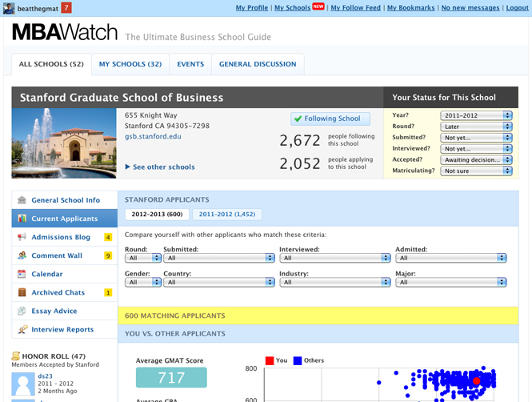Image resolution: width=532 pixels, height=402 pixels.
Task: Open My Bookmarks link
Action: 411,8
